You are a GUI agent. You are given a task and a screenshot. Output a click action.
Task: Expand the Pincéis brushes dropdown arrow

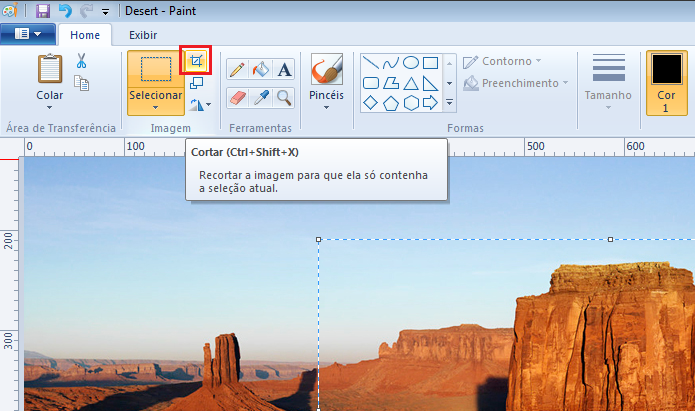click(x=326, y=107)
